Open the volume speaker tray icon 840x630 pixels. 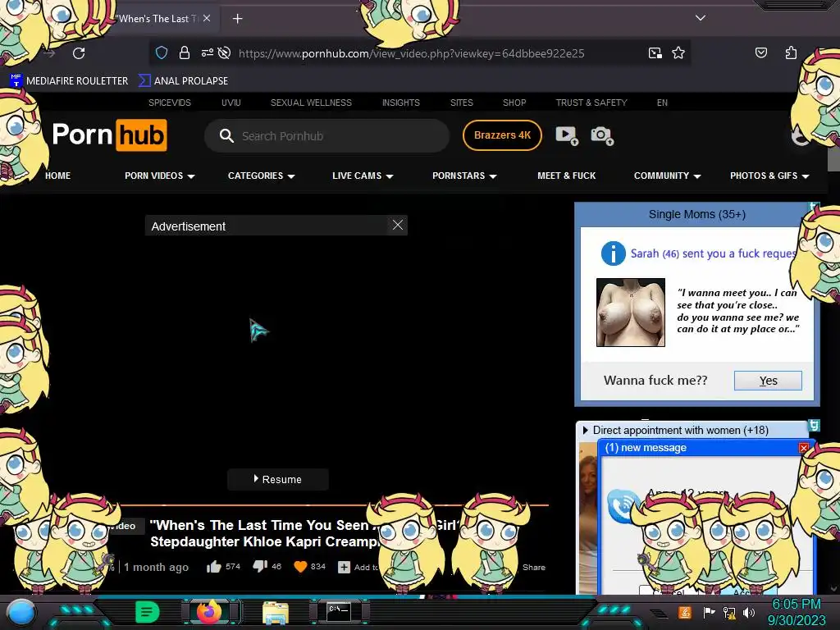click(748, 612)
